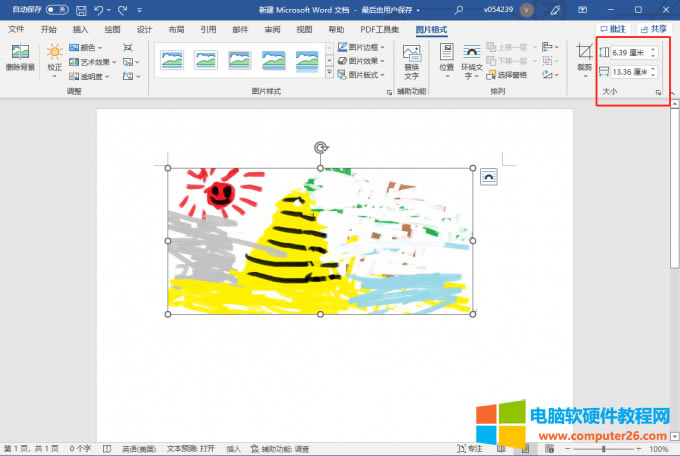Click the height stepper arrows

[x=653, y=52]
